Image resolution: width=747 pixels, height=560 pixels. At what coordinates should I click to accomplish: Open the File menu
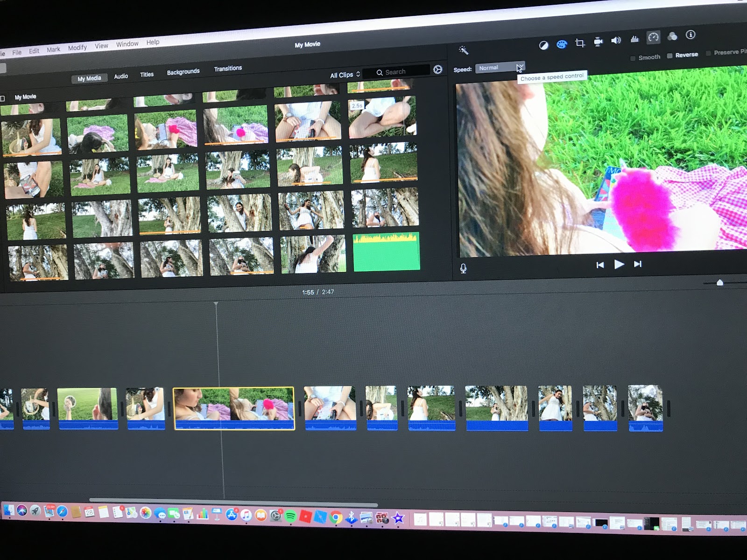[17, 52]
